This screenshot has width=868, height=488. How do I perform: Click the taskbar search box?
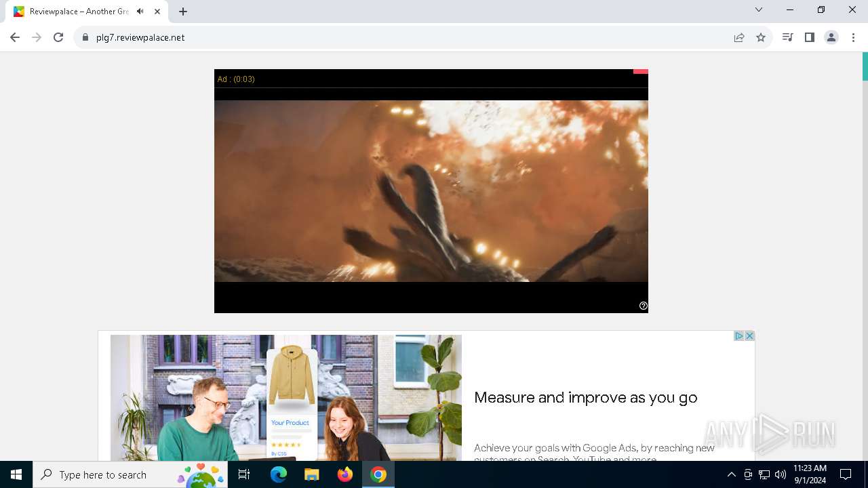coord(130,474)
